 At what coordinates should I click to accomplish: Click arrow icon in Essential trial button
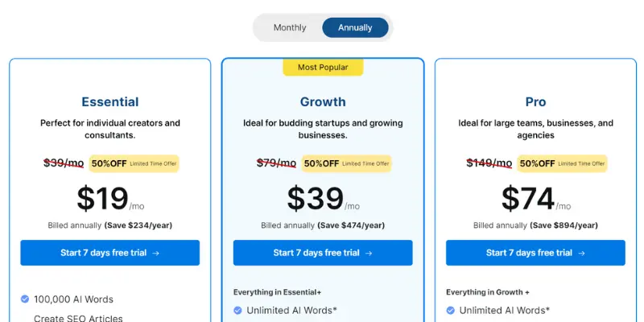click(x=155, y=253)
